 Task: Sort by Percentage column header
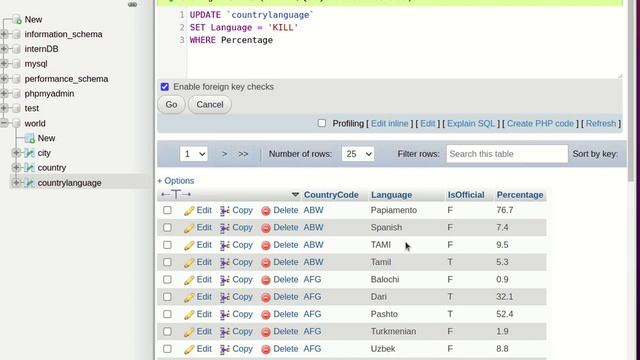520,195
